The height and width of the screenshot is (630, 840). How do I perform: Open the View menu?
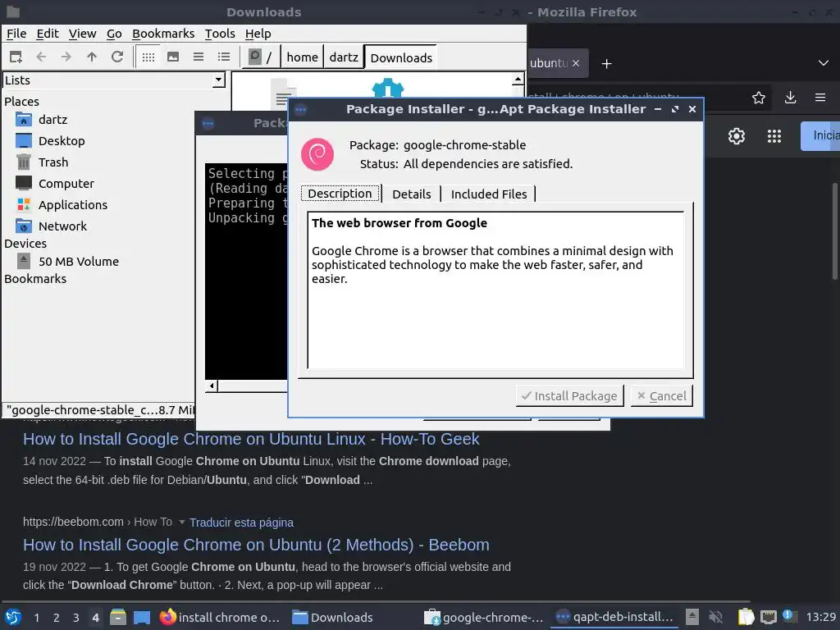pos(82,34)
